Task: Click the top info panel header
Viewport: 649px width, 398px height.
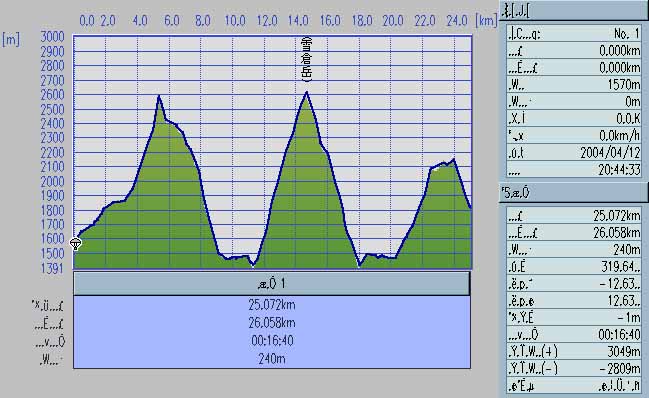Action: click(x=574, y=10)
